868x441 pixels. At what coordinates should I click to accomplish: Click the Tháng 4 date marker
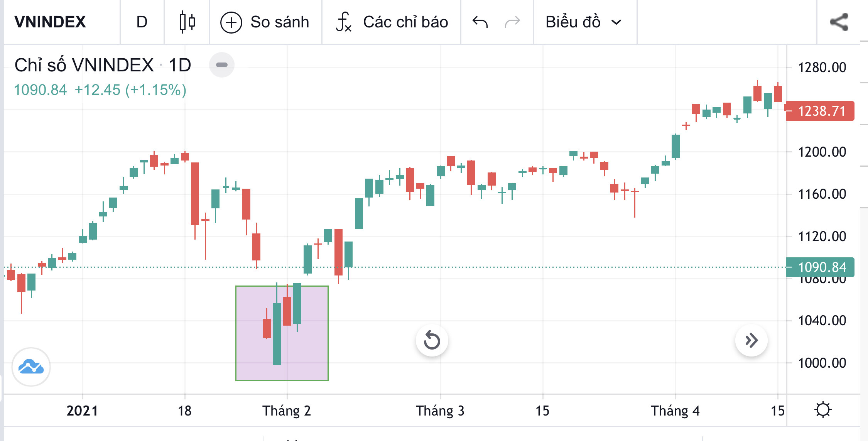pos(675,411)
